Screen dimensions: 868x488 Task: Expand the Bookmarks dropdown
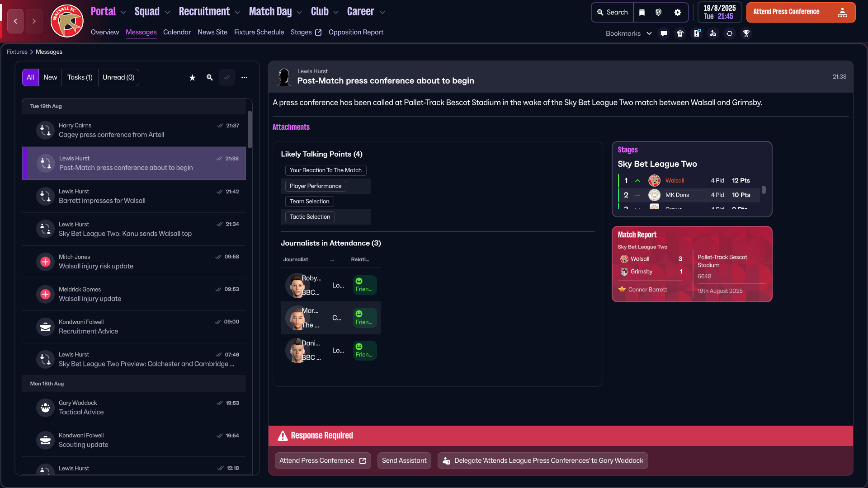[x=629, y=33]
